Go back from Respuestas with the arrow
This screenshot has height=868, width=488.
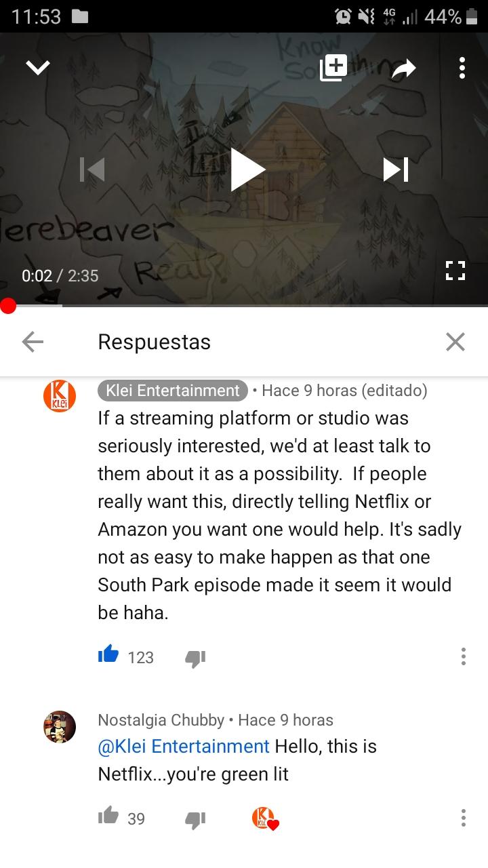pos(33,342)
